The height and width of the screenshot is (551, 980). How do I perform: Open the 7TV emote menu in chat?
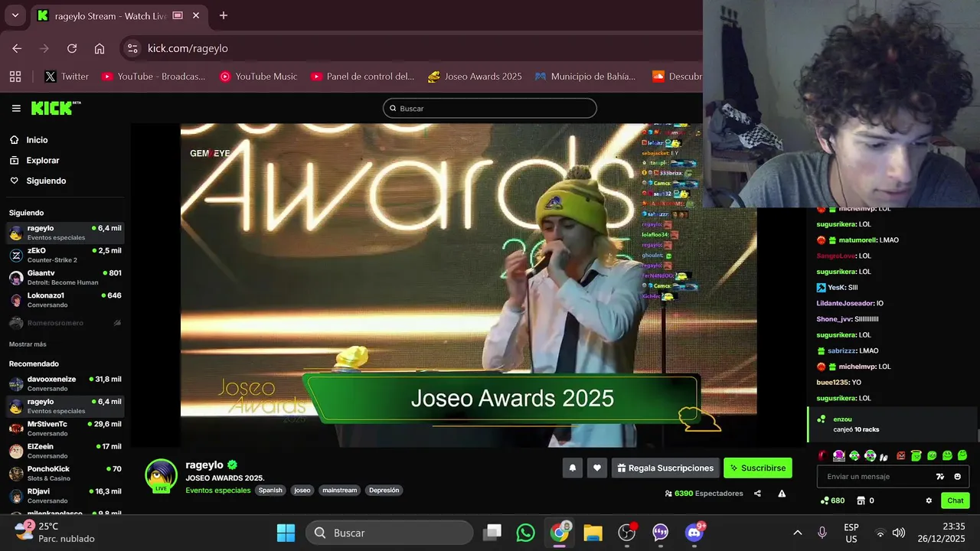point(940,477)
